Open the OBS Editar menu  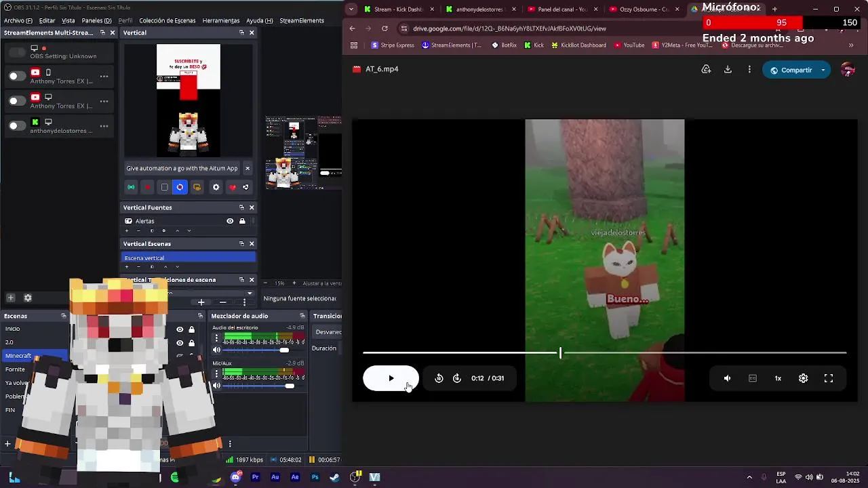[x=47, y=20]
